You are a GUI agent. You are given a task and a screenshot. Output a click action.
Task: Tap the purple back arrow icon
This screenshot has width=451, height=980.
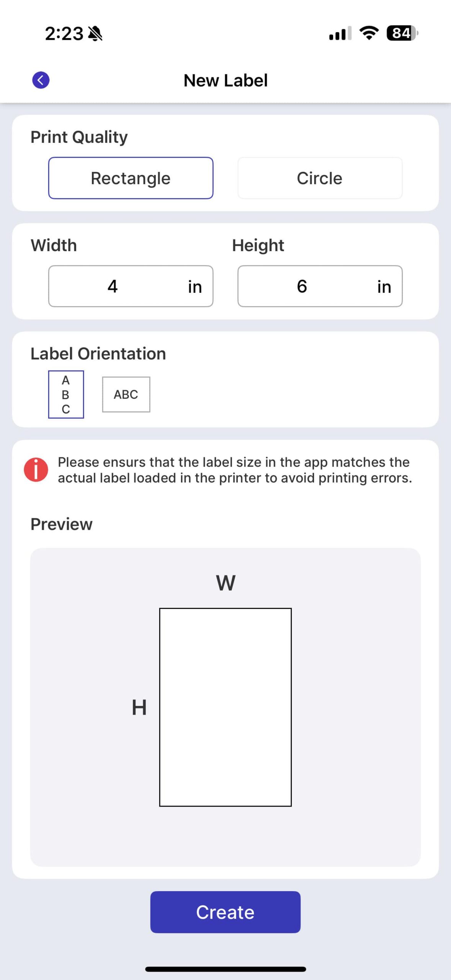(x=41, y=80)
